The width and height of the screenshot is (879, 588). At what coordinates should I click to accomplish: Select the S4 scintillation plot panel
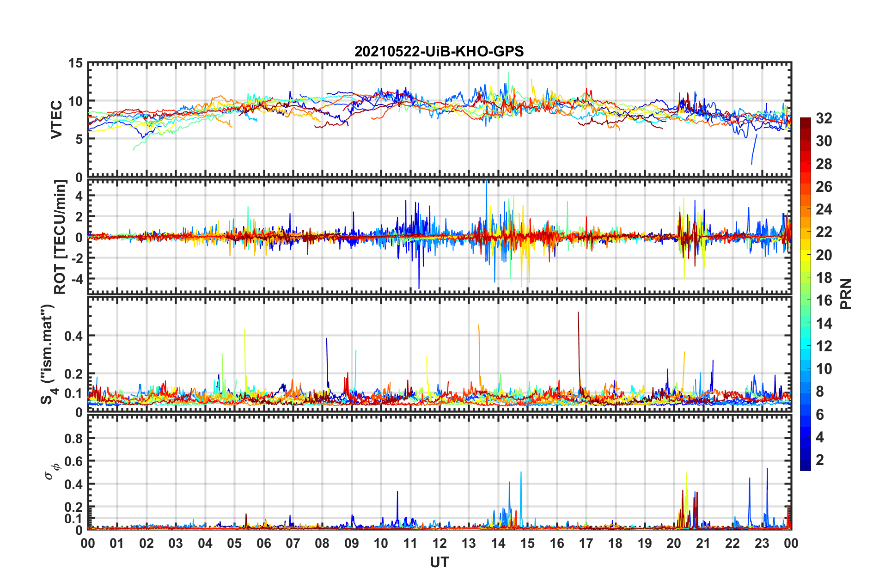439,355
